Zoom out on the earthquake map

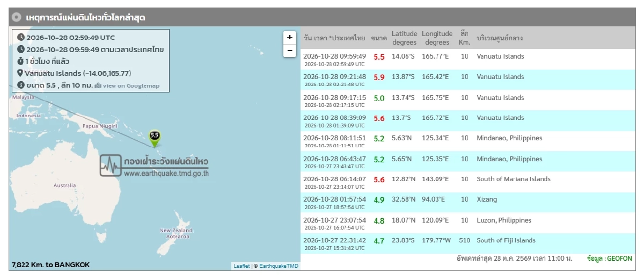(x=289, y=51)
